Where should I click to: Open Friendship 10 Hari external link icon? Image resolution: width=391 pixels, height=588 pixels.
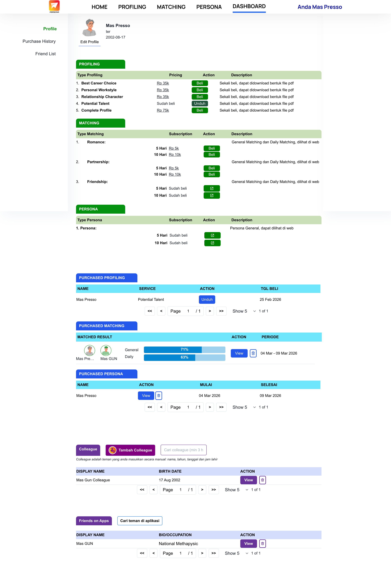tap(212, 195)
